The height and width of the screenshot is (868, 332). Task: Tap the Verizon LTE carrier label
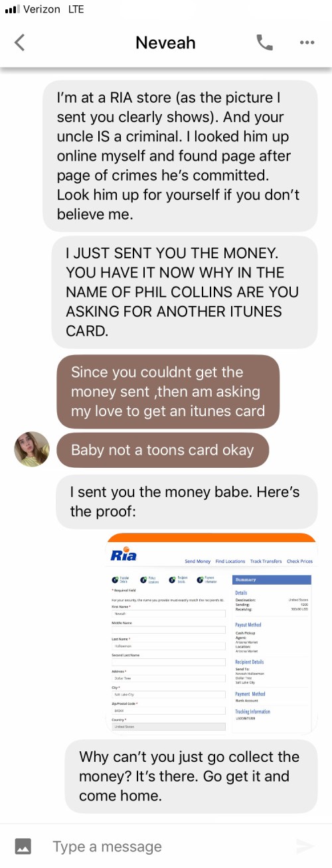pyautogui.click(x=53, y=9)
